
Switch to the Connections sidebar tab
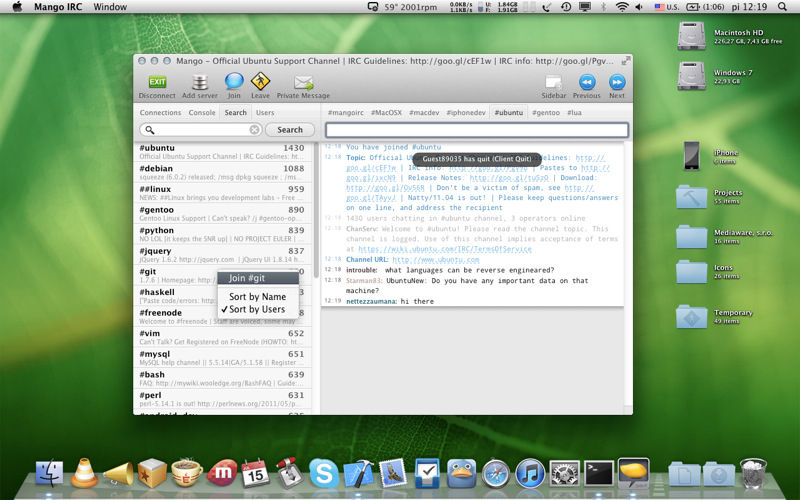tap(160, 113)
